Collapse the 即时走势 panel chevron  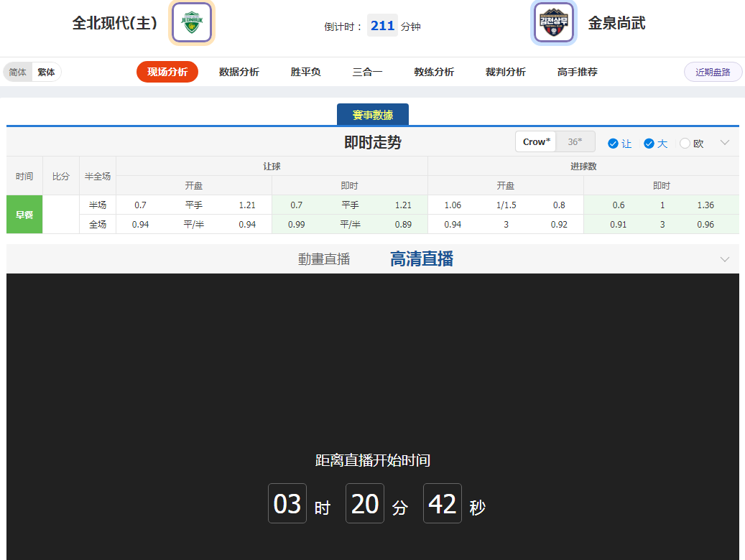(x=725, y=142)
